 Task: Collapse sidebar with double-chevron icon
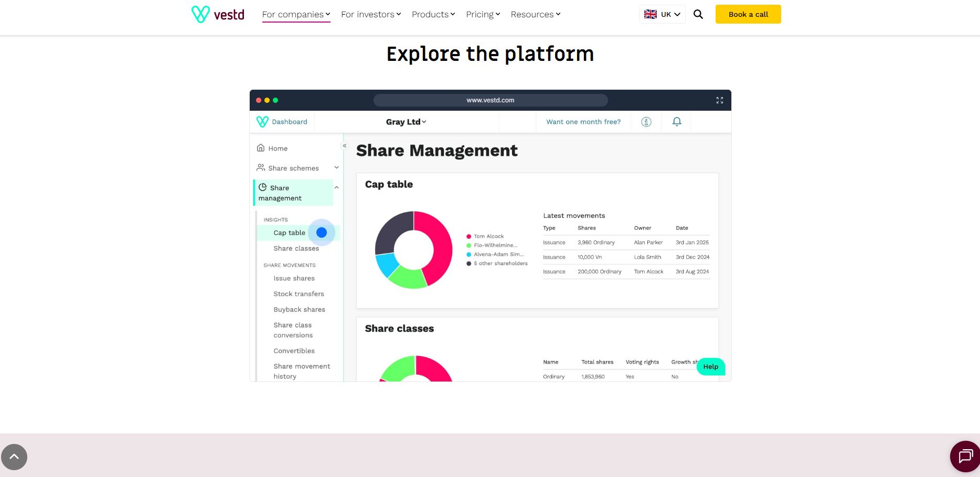(345, 146)
